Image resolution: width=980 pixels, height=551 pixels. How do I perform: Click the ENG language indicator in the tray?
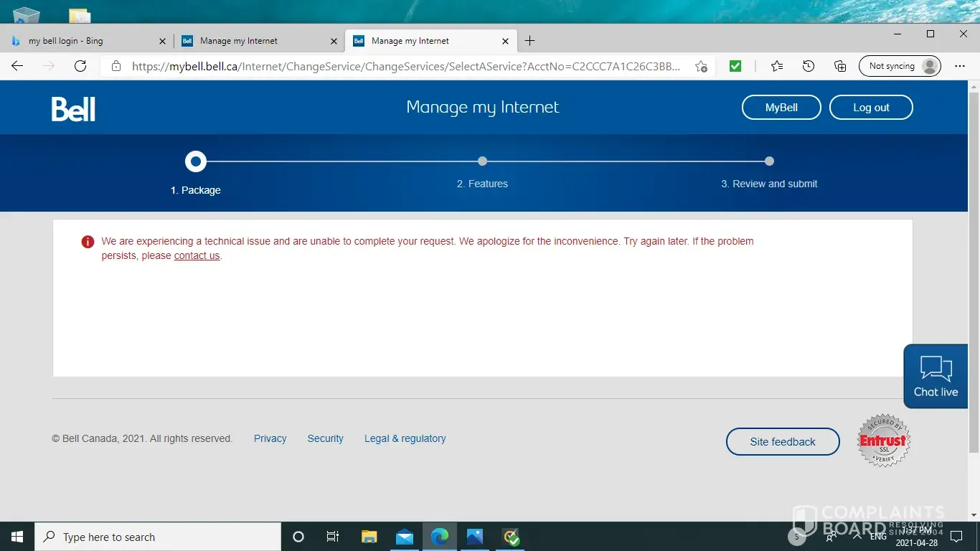tap(878, 537)
